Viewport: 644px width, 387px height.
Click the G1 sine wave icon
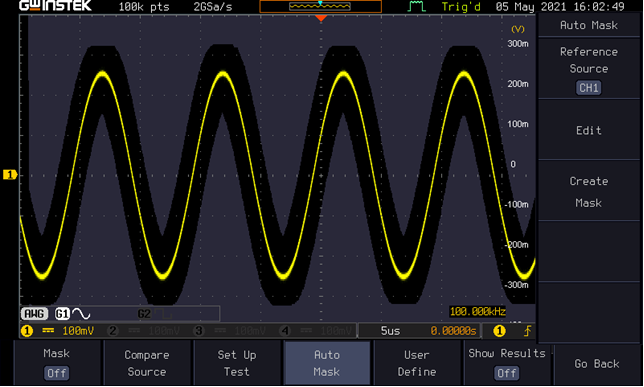coord(81,314)
